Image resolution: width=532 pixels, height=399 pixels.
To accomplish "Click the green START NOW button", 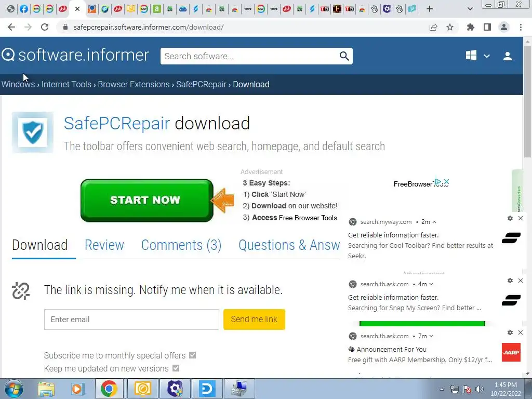I will 147,200.
